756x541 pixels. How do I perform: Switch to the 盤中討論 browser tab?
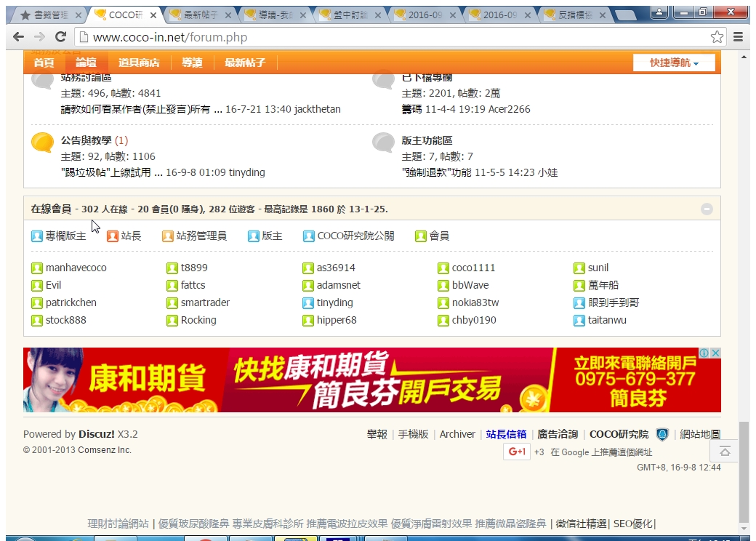coord(350,15)
